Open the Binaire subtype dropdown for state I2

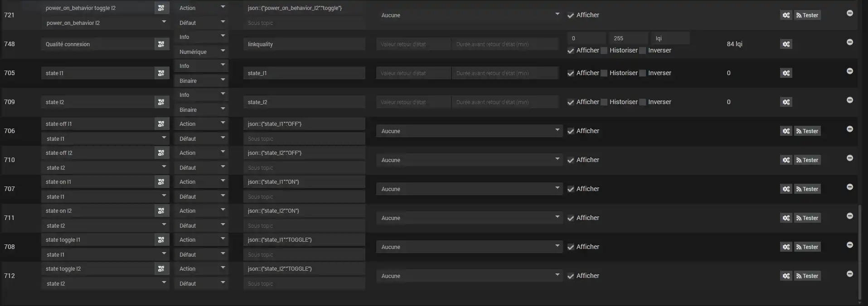201,110
